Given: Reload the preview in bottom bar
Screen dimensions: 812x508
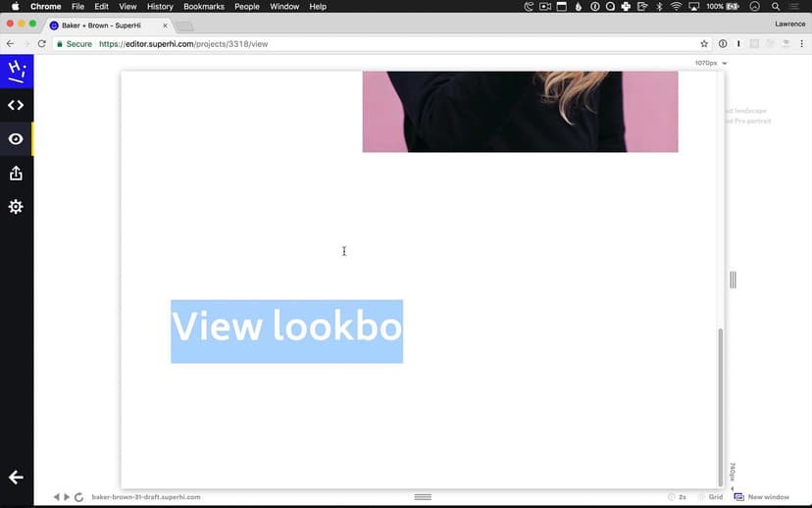Looking at the screenshot, I should pos(78,497).
